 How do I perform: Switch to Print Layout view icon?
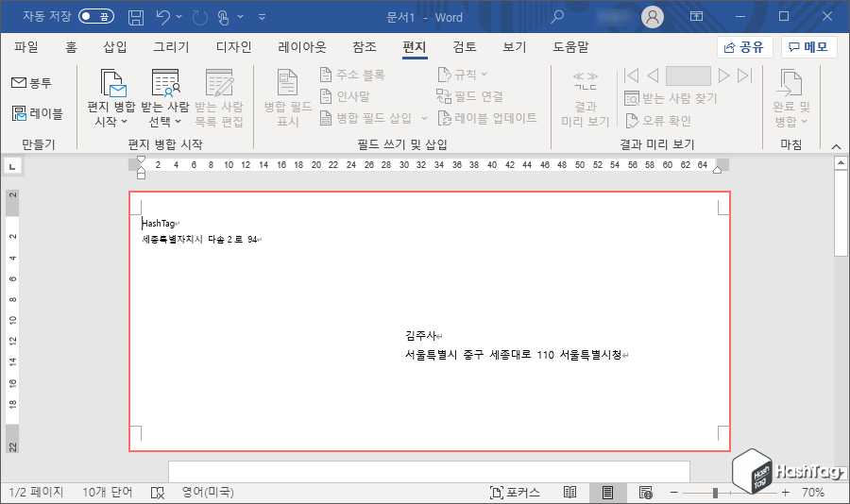(x=607, y=492)
